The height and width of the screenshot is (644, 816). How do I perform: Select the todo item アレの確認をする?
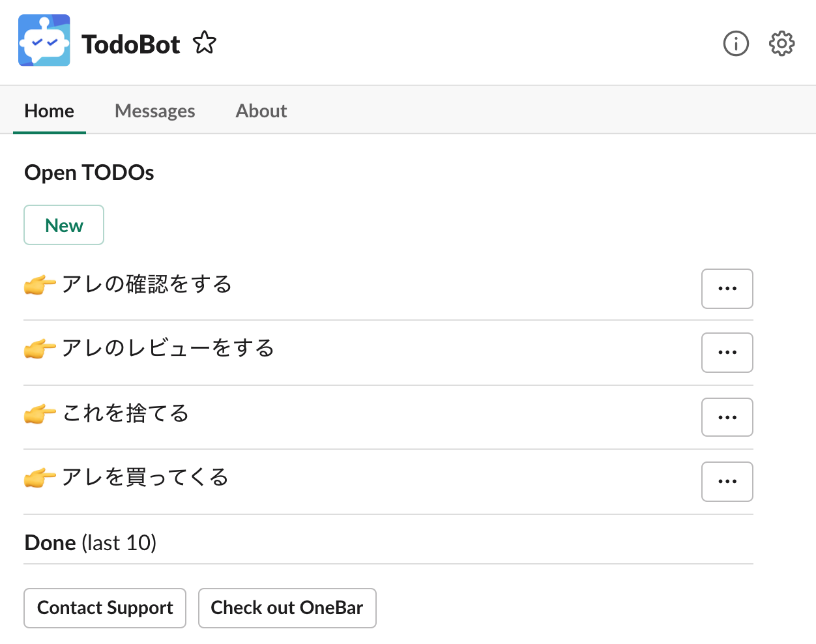(x=147, y=284)
